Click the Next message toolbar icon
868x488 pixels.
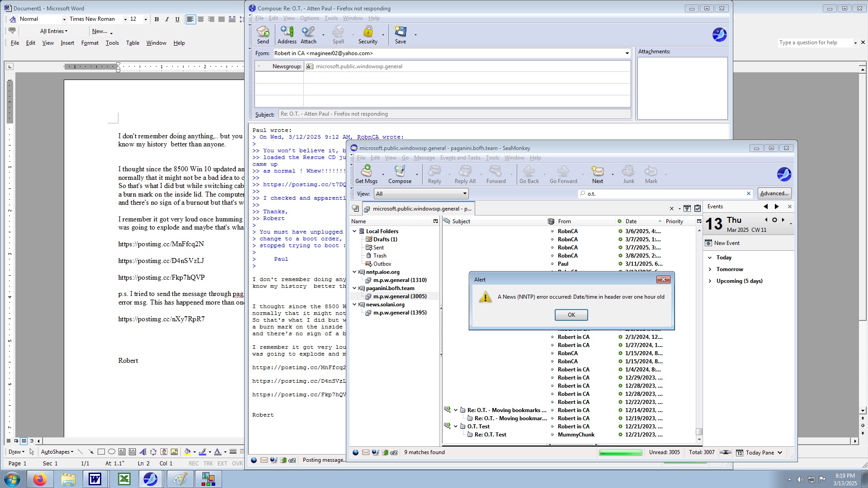[598, 174]
